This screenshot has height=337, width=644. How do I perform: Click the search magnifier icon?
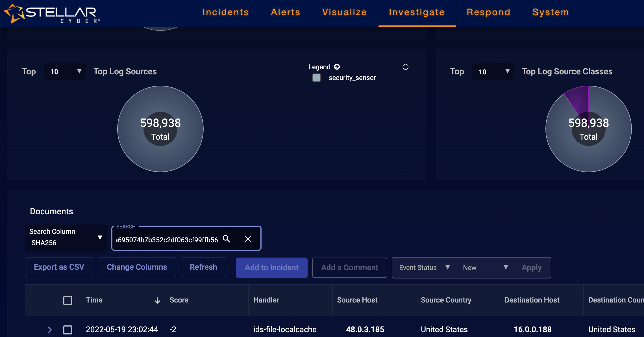point(226,239)
